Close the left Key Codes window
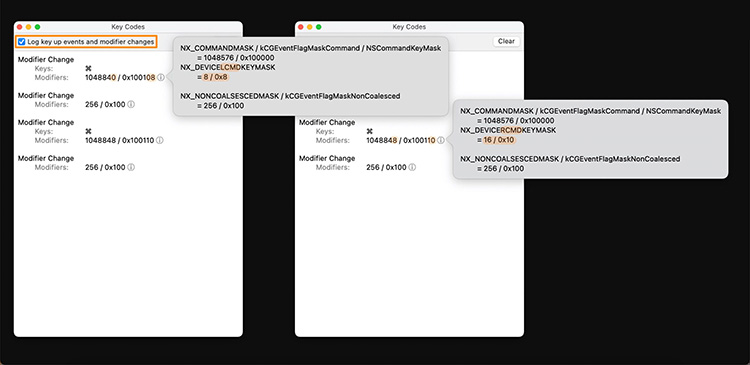This screenshot has width=750, height=365. pos(20,27)
